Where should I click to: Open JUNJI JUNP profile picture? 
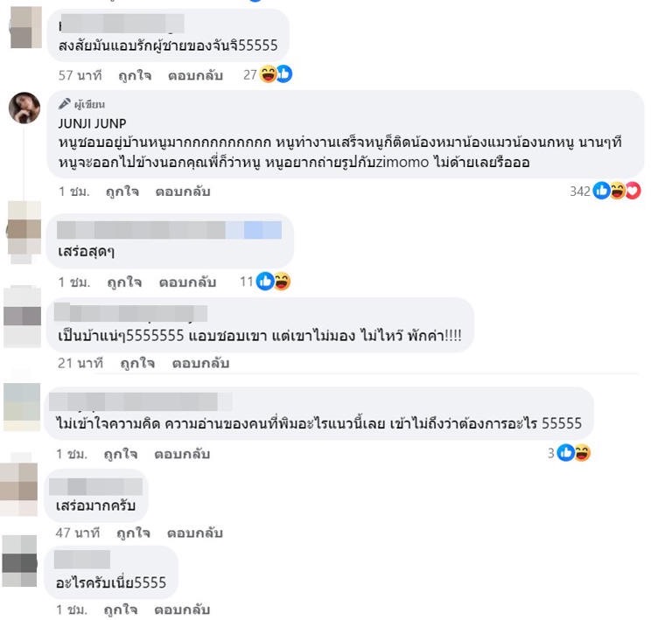coord(24,108)
